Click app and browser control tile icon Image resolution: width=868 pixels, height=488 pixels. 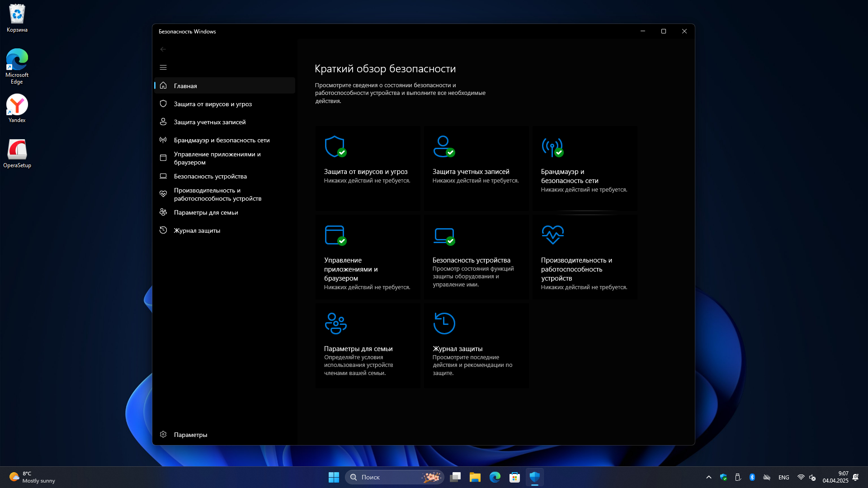click(335, 235)
